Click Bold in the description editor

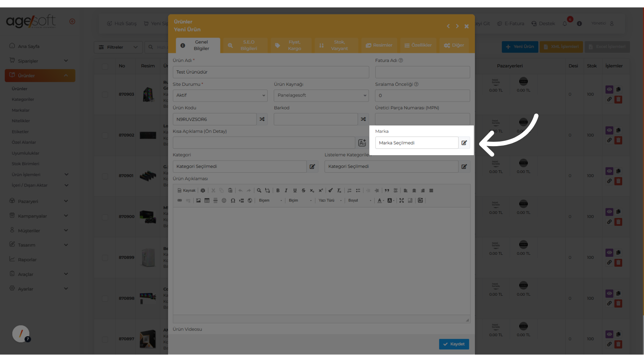278,190
